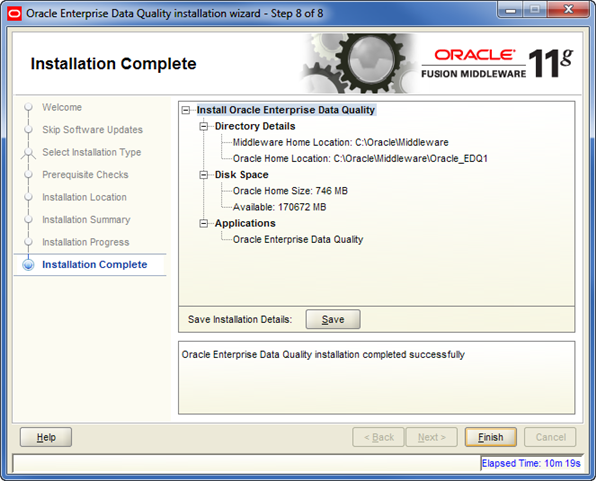Screen dimensions: 596x481
Task: Collapse the Disk Space tree node
Action: 204,175
